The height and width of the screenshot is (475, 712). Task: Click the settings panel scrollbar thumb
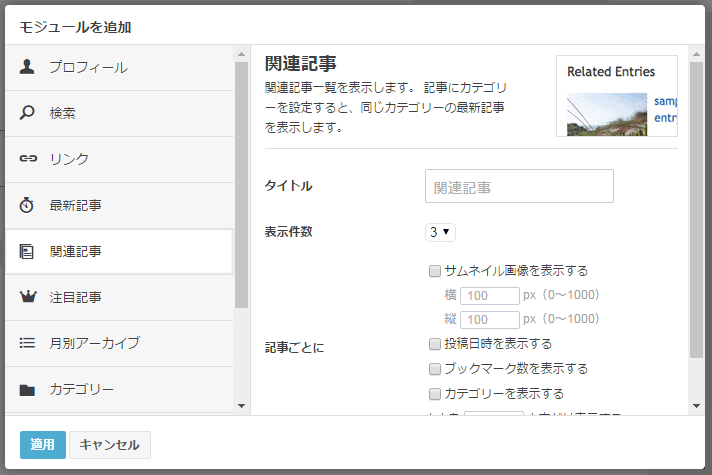696,210
